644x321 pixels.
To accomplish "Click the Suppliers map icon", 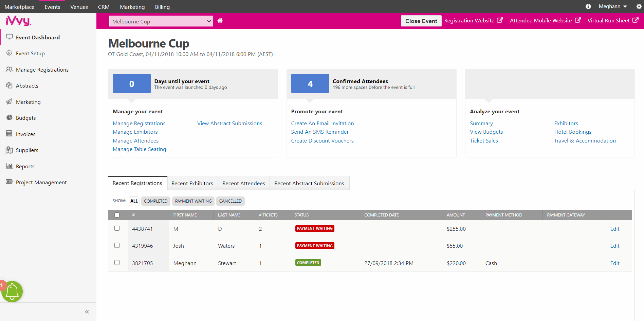I will [x=9, y=150].
